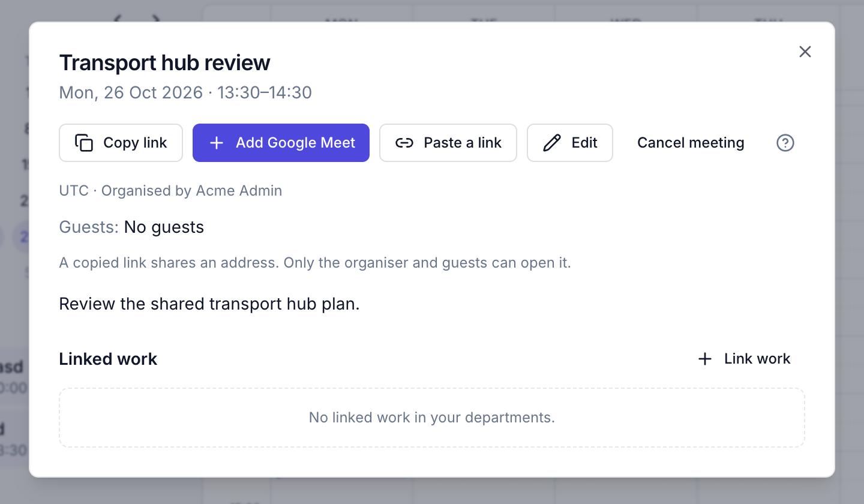Close the Transport hub review dialog
The width and height of the screenshot is (864, 504).
(805, 52)
